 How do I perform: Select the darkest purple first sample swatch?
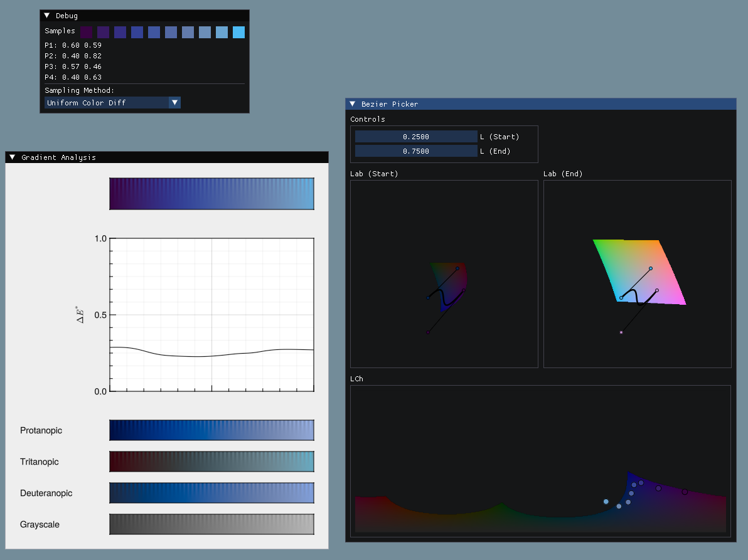(87, 33)
